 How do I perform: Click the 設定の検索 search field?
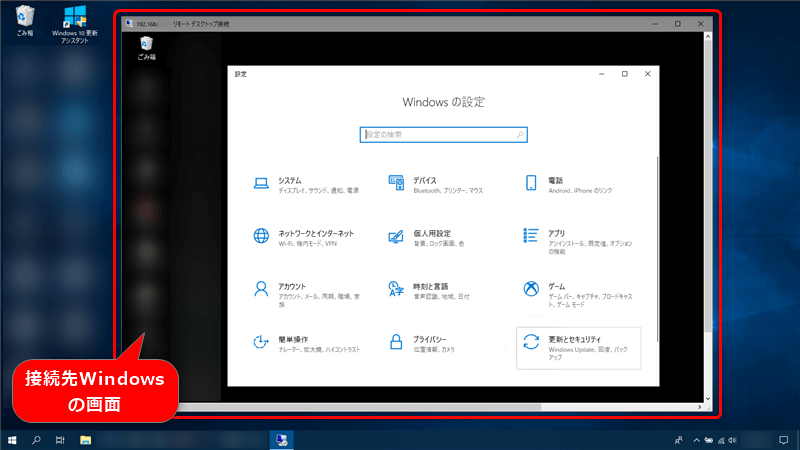[x=443, y=134]
